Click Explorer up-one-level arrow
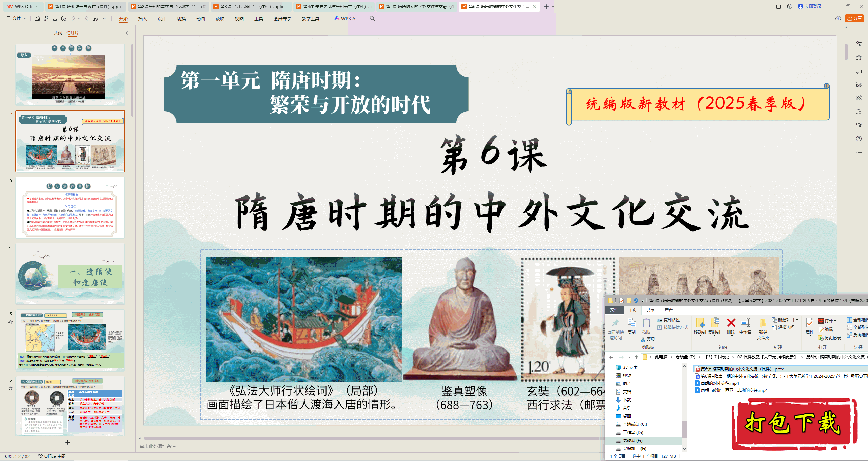 (636, 357)
